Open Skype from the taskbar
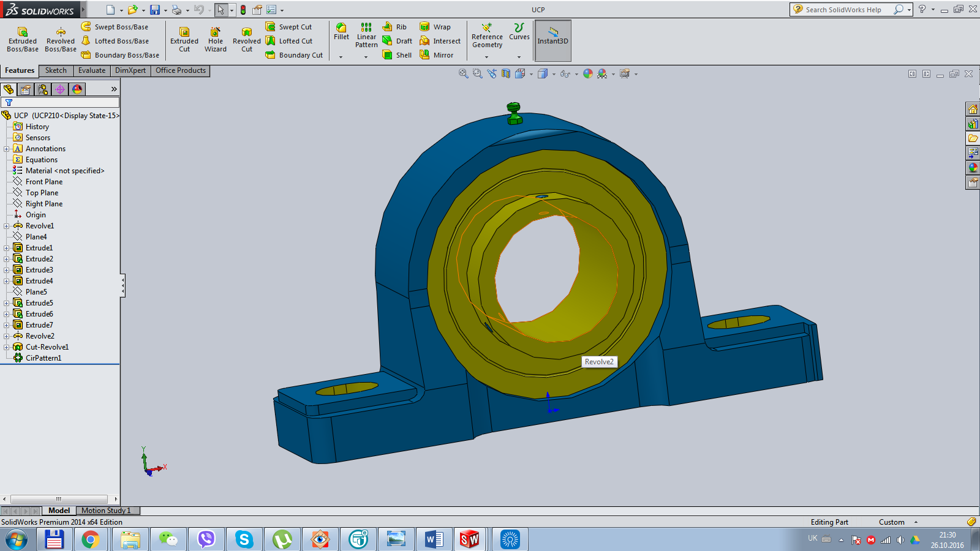 click(244, 539)
